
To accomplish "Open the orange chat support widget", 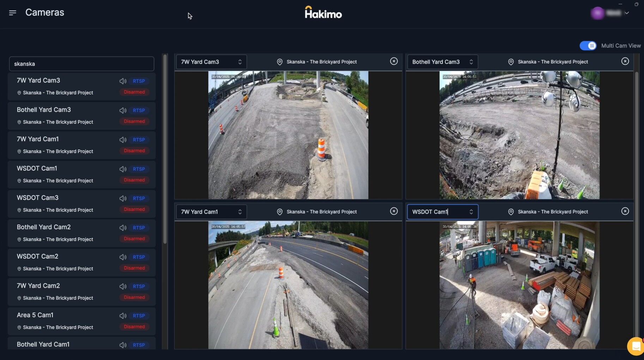I will pyautogui.click(x=636, y=346).
